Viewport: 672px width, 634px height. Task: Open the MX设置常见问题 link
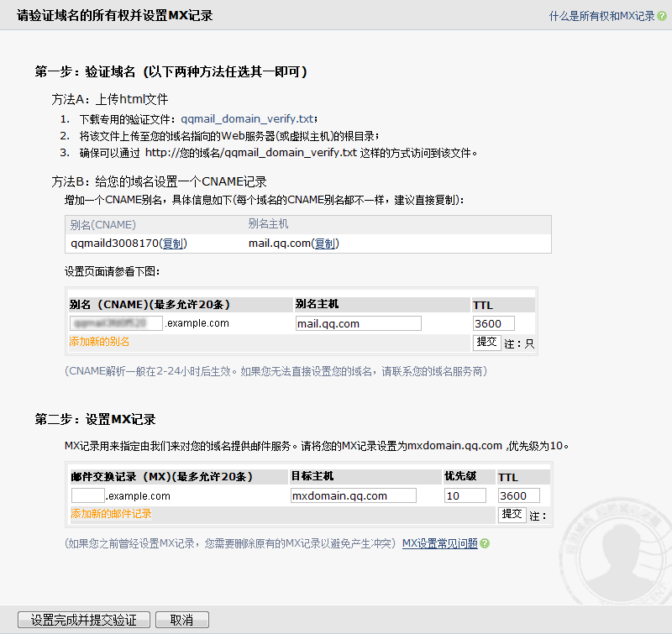440,543
